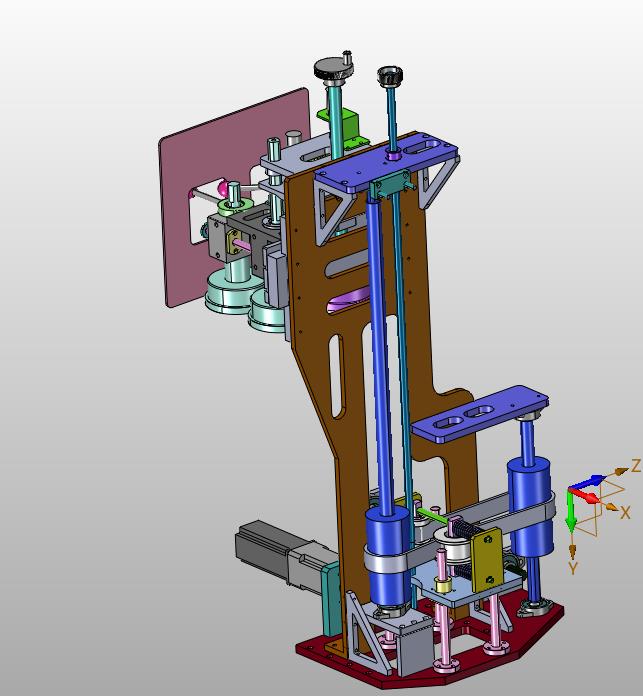Click the Y axis label on triad
The image size is (643, 696).
(x=572, y=568)
